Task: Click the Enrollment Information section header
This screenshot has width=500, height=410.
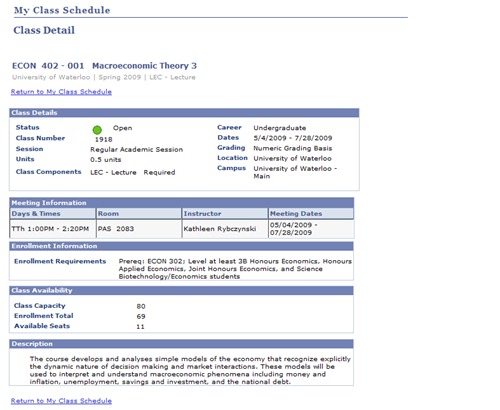Action: 182,246
